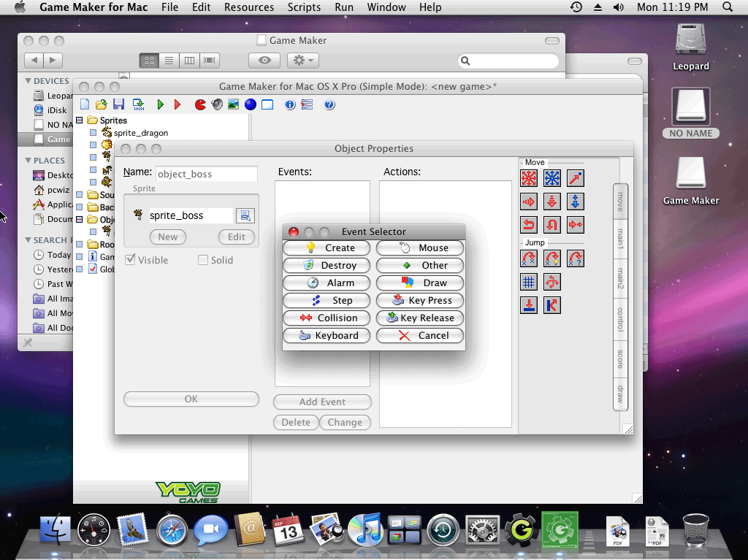Choose the Create event button
Viewport: 748px width, 560px height.
click(x=327, y=248)
